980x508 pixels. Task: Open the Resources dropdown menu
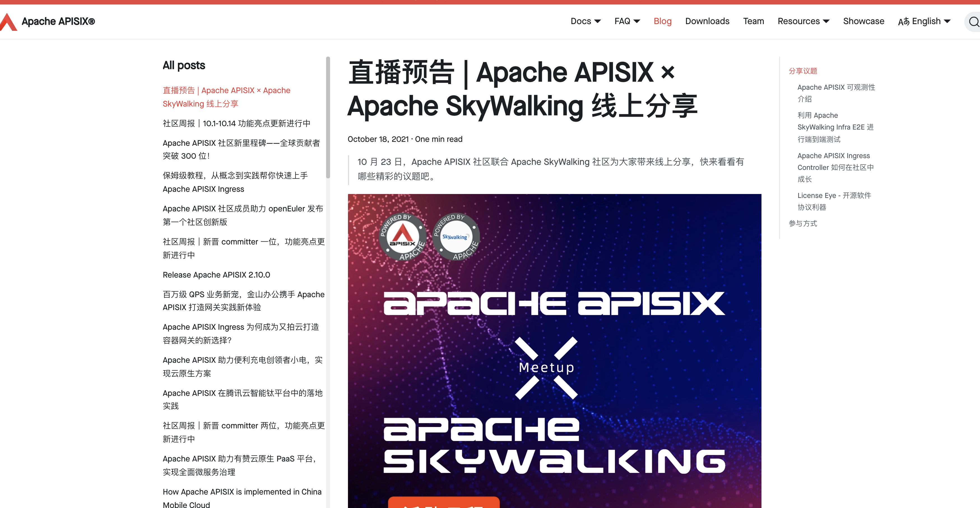tap(803, 21)
